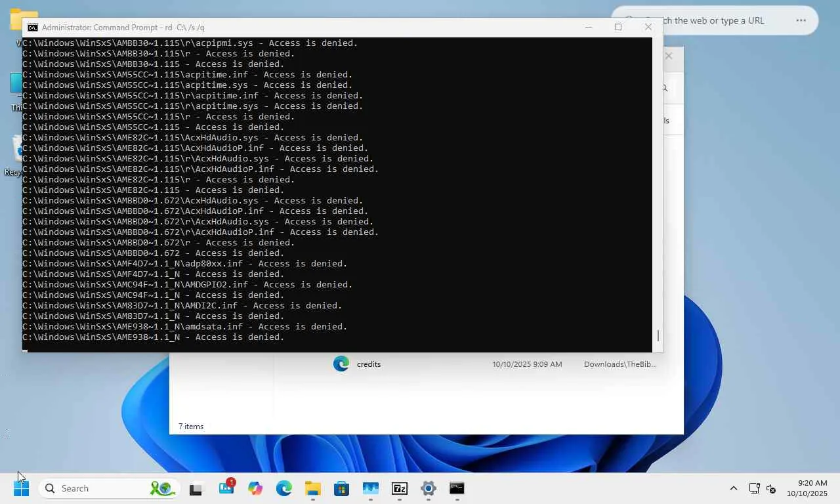
Task: Close the File Explorer window behind
Action: click(x=669, y=56)
